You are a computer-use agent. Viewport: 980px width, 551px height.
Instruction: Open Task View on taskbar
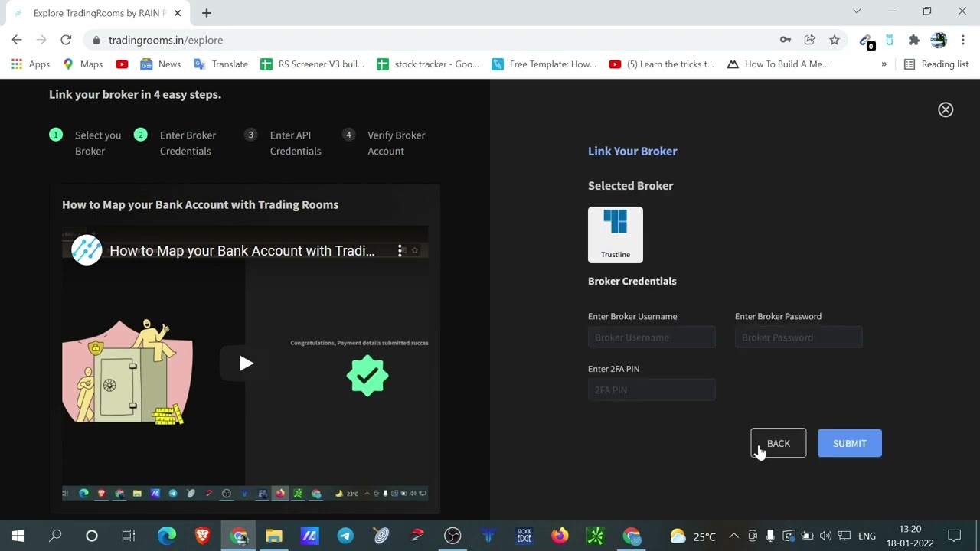[x=128, y=536]
